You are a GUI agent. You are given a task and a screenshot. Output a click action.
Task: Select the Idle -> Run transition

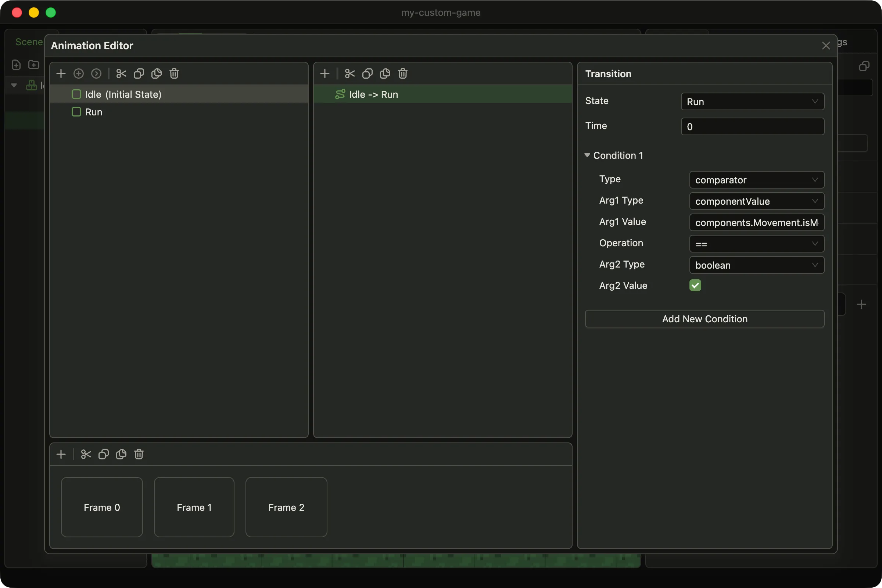(442, 94)
